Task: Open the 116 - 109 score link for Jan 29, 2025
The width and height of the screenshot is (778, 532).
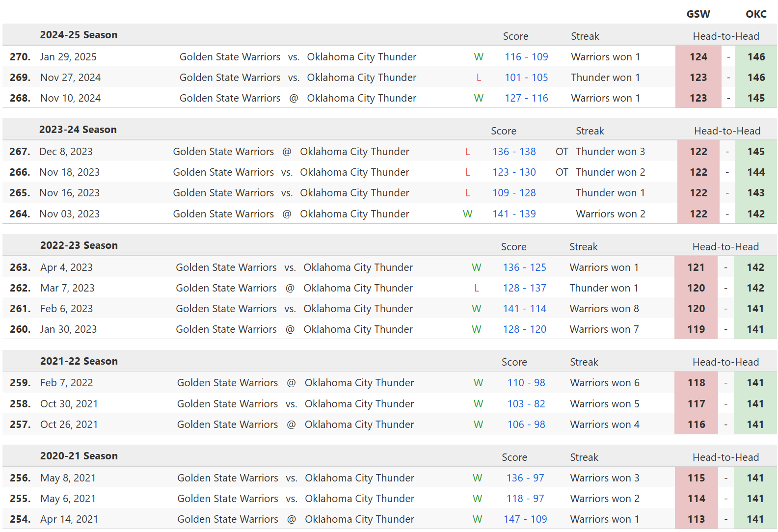Action: [526, 57]
